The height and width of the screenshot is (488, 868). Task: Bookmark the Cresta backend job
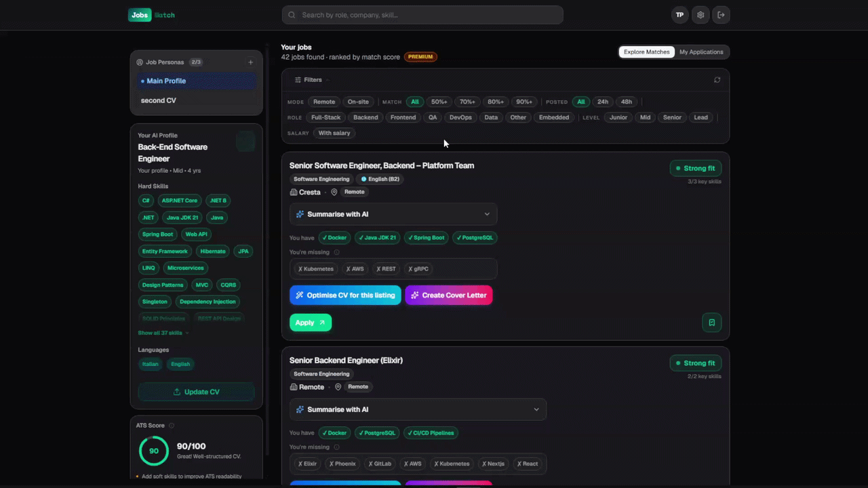[711, 323]
